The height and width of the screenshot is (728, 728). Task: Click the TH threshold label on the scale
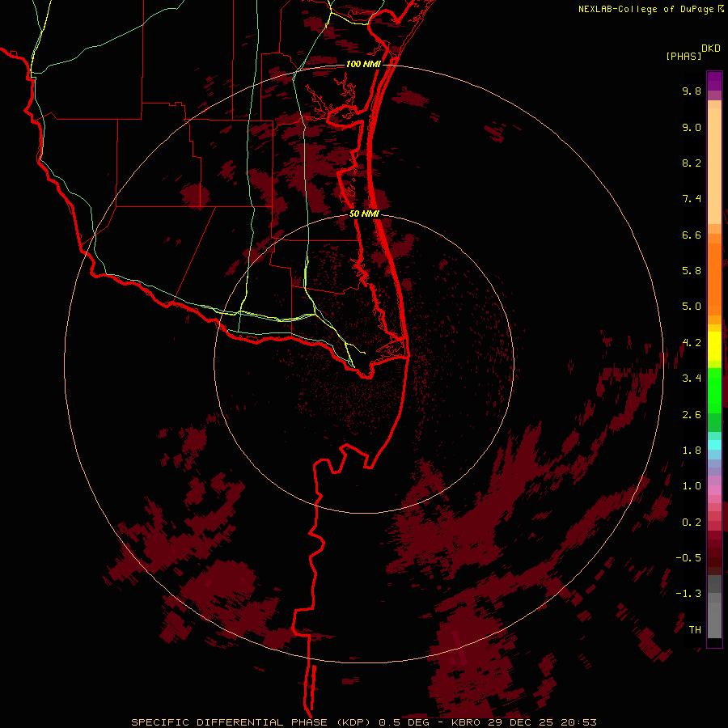point(695,630)
